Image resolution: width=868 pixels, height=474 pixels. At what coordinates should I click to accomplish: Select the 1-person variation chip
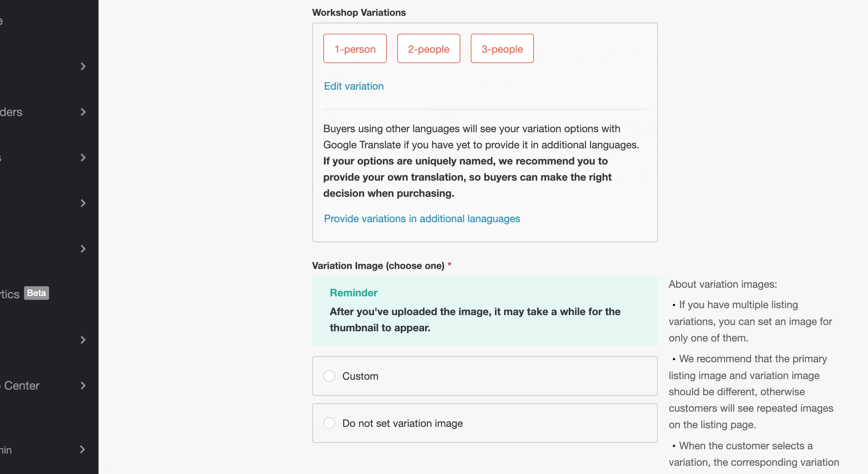pyautogui.click(x=355, y=48)
